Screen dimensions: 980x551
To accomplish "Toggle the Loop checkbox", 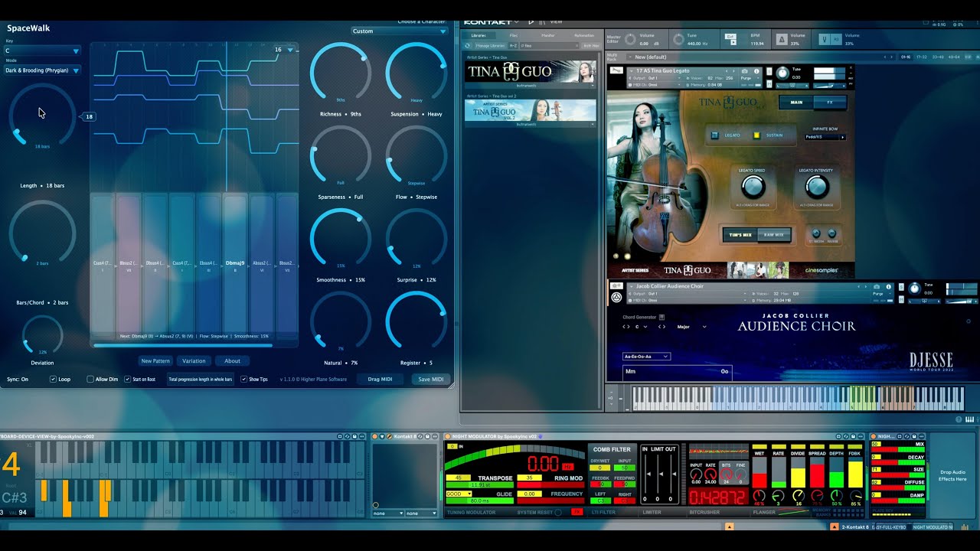I will (x=53, y=379).
